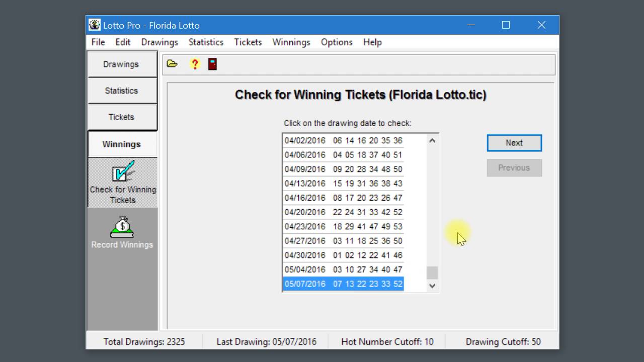Select the Winnings sidebar tab
This screenshot has width=644, height=362.
[121, 144]
